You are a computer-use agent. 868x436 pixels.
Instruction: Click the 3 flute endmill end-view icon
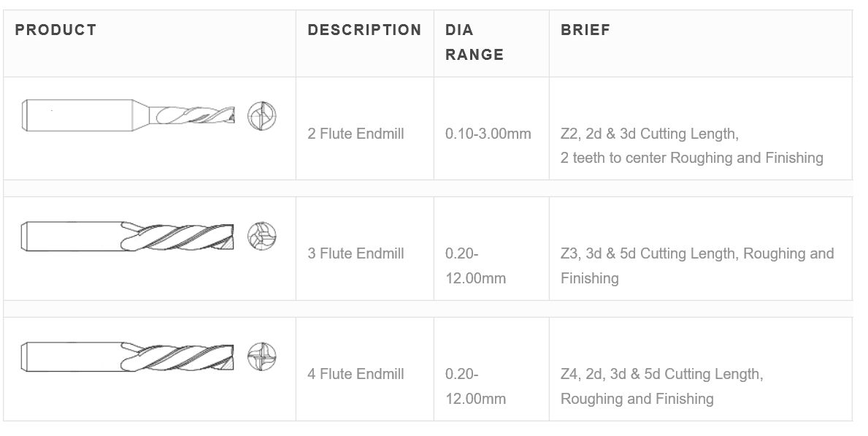click(x=262, y=236)
